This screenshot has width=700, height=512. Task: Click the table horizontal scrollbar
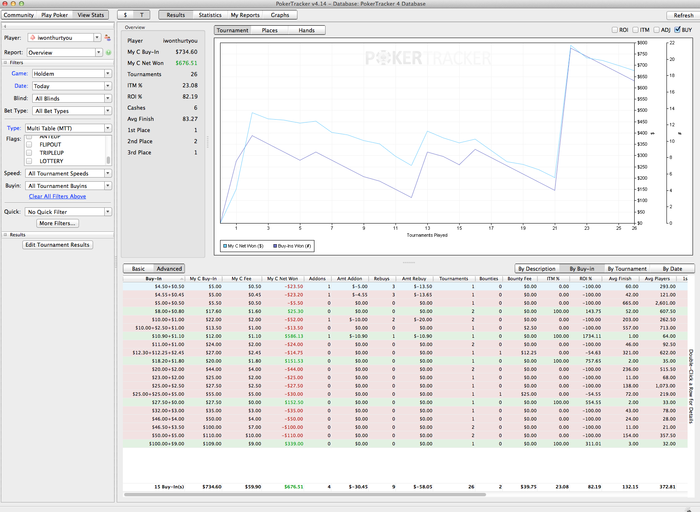304,494
